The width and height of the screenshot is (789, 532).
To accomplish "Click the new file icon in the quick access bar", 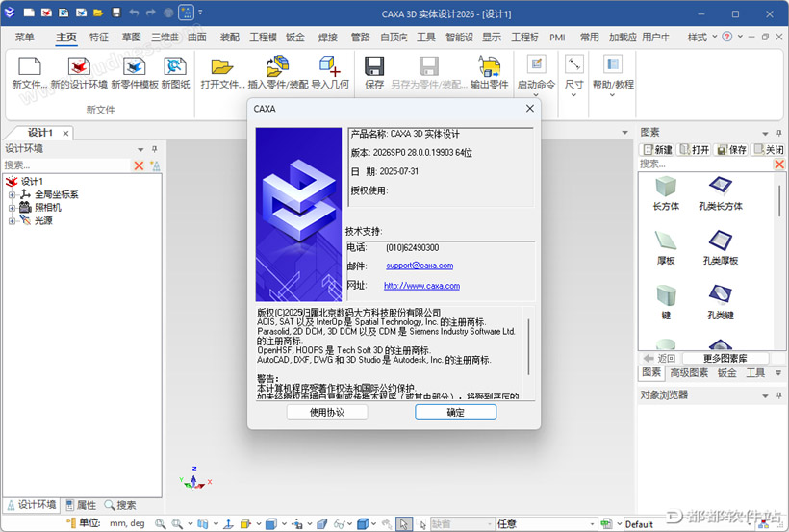I will click(29, 13).
